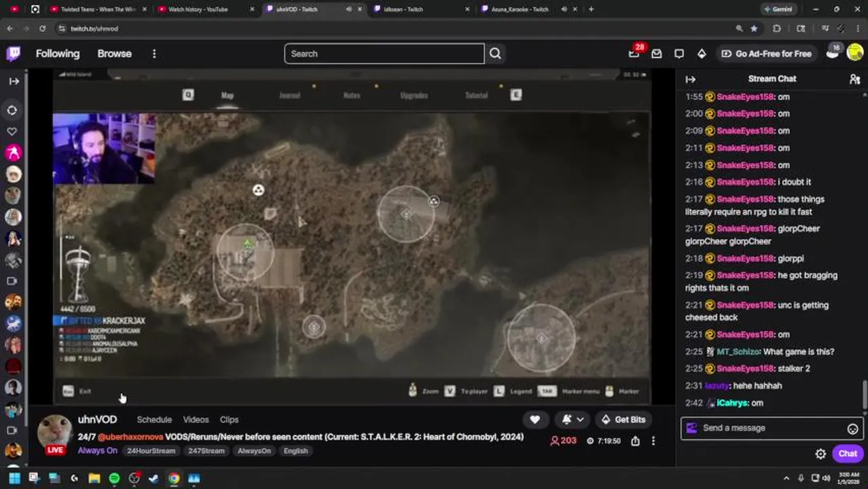Show hidden system tray icons
The width and height of the screenshot is (868, 489).
[786, 479]
